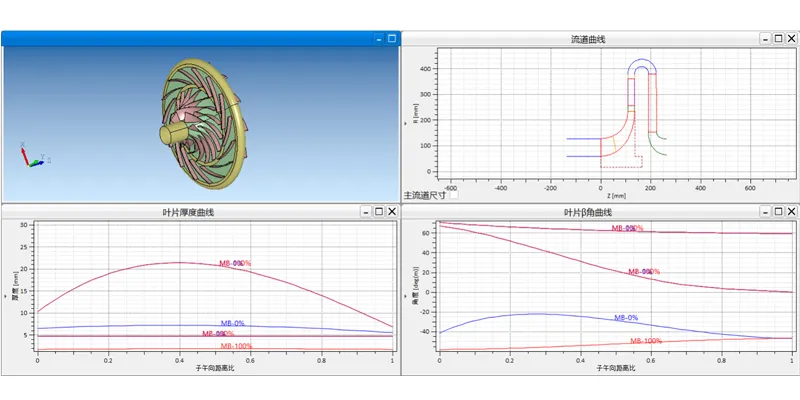Maximize the 3D impeller view window
The width and height of the screenshot is (800, 400).
[391, 38]
